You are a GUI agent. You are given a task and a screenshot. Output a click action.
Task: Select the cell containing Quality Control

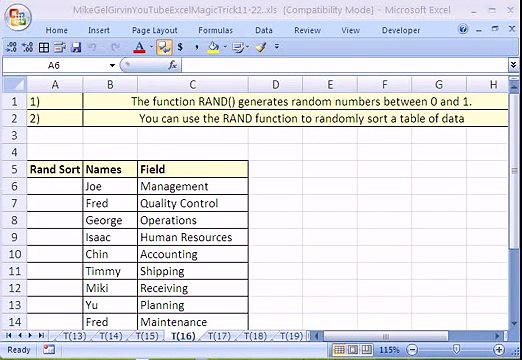[193, 203]
